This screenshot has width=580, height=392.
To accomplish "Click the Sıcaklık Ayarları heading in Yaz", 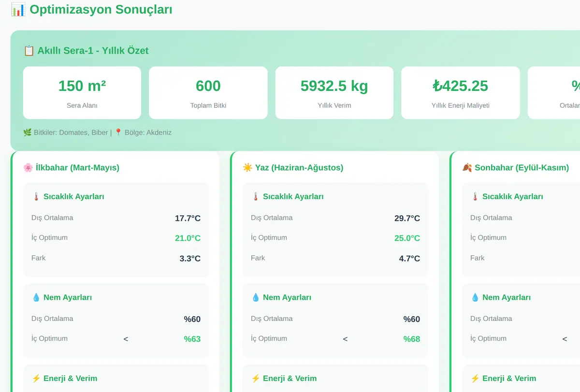I will point(293,197).
